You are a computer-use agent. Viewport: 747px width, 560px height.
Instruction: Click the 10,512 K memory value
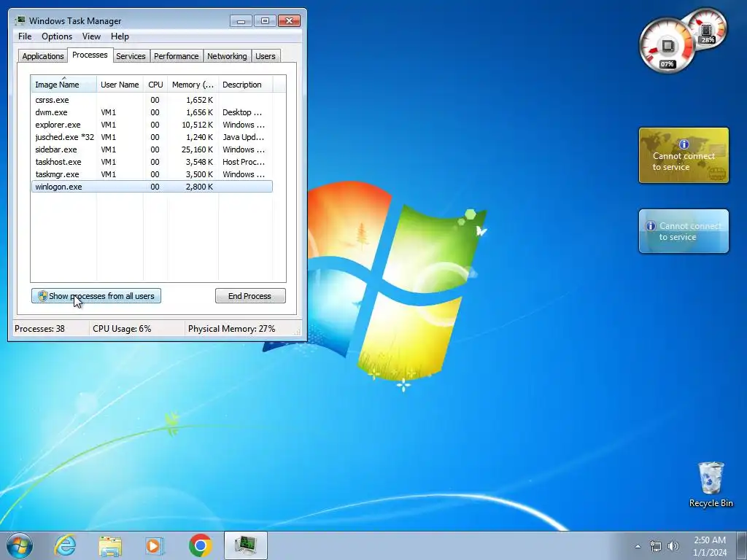197,125
